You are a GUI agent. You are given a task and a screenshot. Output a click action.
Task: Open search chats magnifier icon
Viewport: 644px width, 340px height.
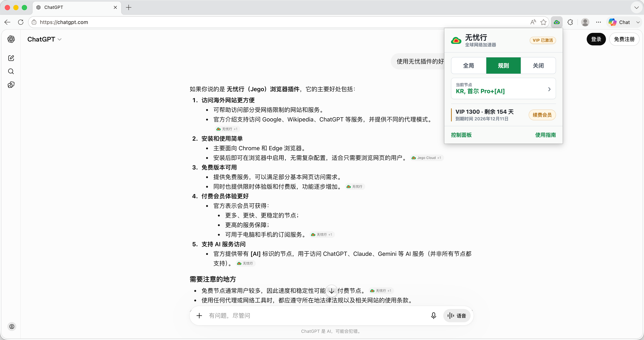(11, 71)
